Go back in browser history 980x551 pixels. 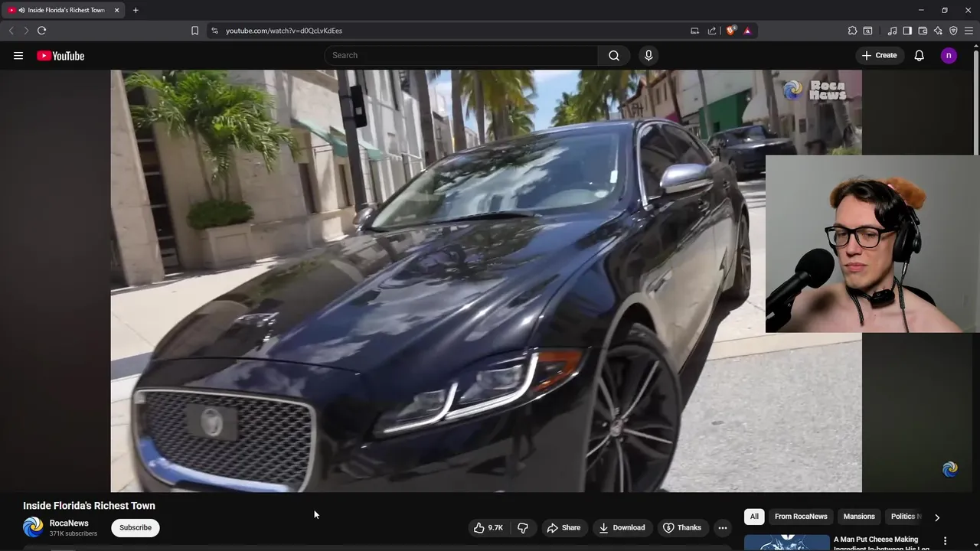(x=11, y=31)
